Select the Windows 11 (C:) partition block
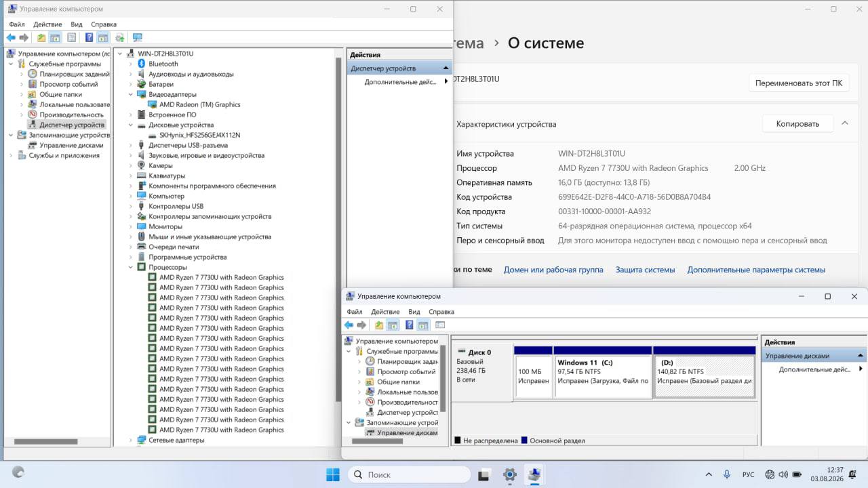This screenshot has width=868, height=488. coord(603,371)
